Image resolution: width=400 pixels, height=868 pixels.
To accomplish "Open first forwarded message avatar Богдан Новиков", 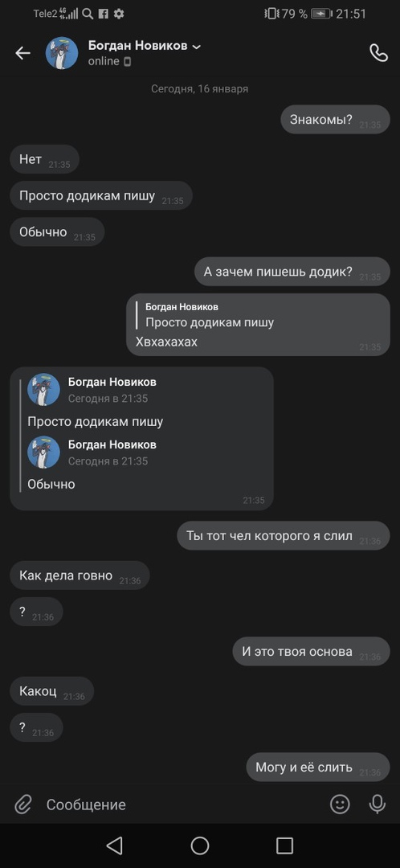I will coord(43,390).
